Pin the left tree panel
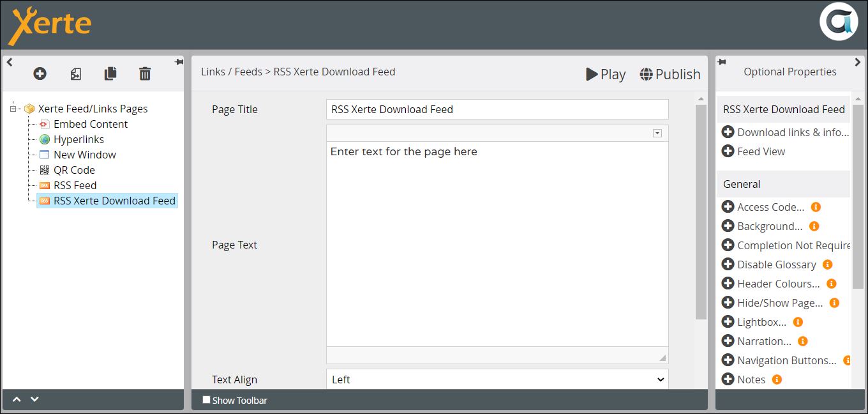This screenshot has height=414, width=868. 179,62
